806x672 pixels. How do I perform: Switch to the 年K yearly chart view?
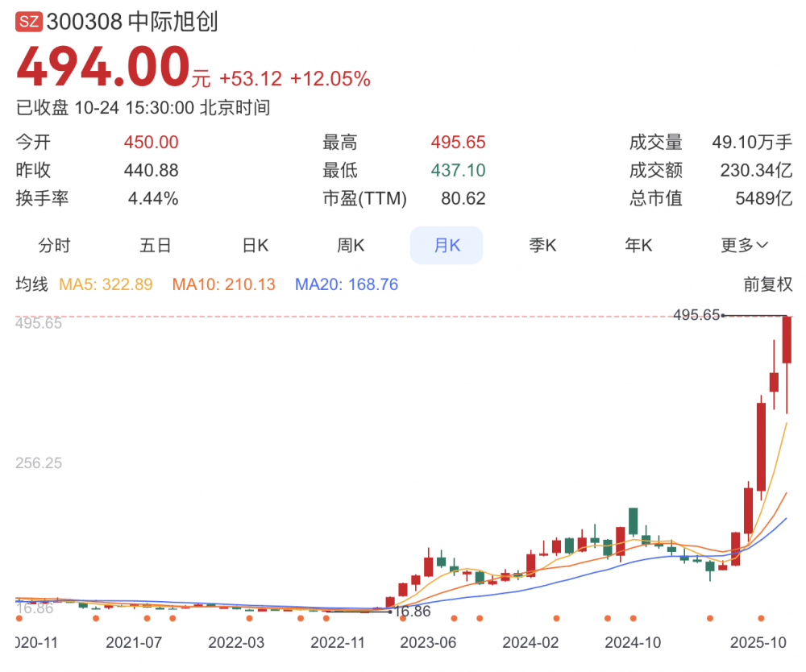(638, 245)
